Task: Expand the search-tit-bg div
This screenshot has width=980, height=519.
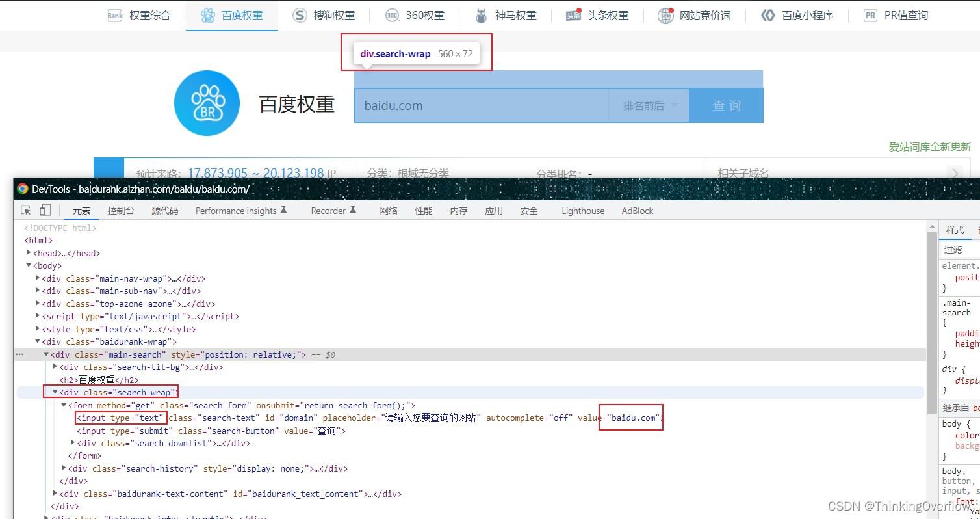Action: click(55, 367)
